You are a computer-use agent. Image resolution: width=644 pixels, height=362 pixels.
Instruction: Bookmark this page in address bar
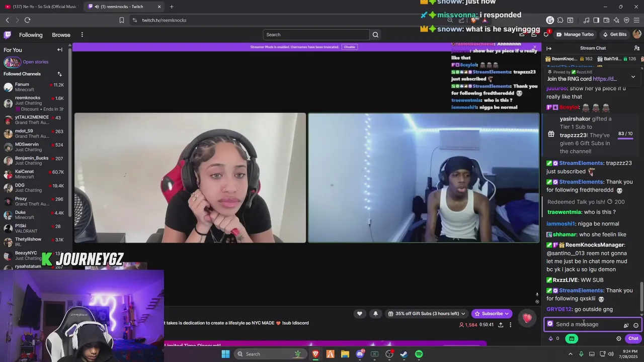pos(122,20)
